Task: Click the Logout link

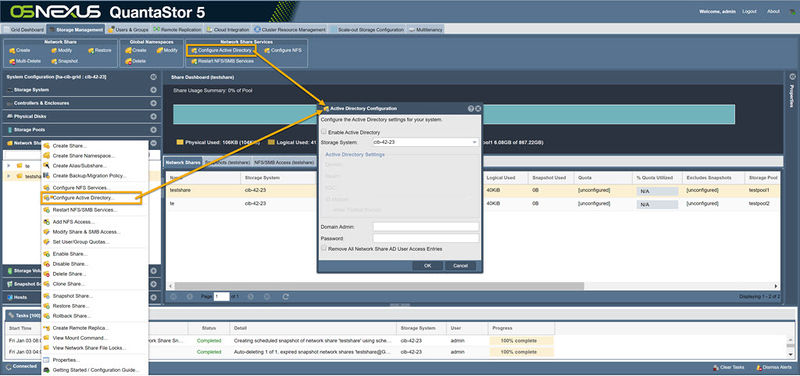Action: [x=749, y=11]
